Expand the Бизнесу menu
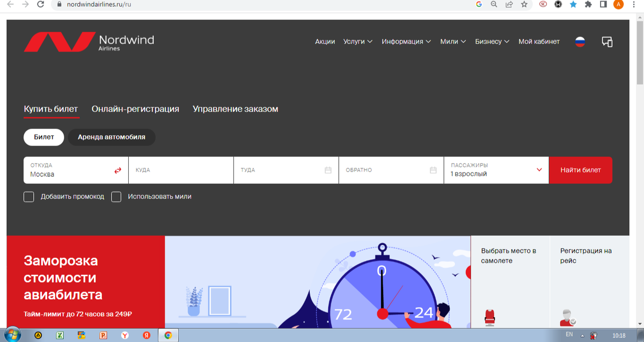 tap(492, 42)
